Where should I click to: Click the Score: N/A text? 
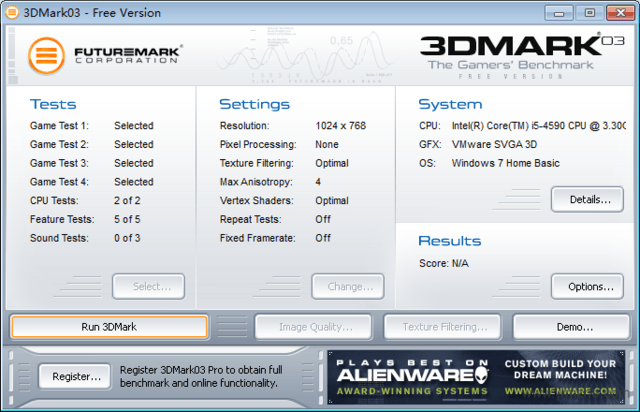click(x=444, y=263)
